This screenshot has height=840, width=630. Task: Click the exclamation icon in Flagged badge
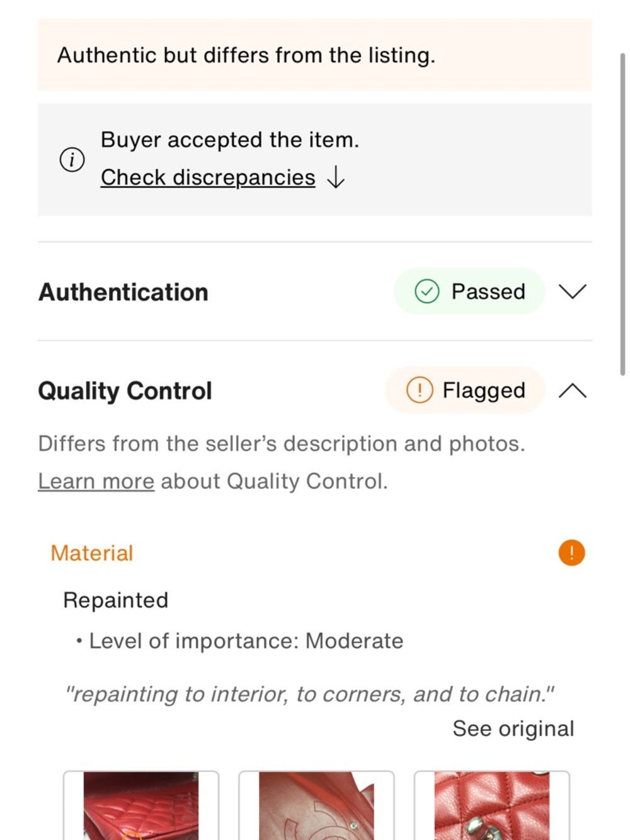[x=419, y=390]
